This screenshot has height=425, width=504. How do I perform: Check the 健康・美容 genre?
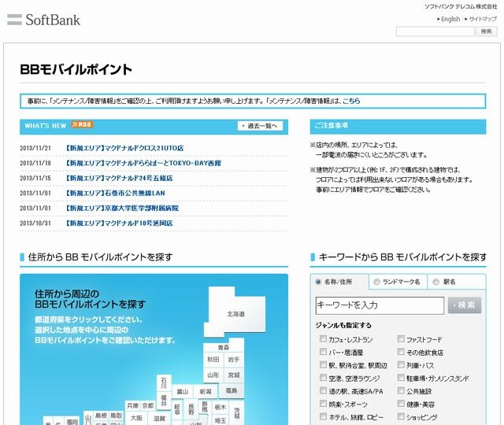(x=401, y=404)
